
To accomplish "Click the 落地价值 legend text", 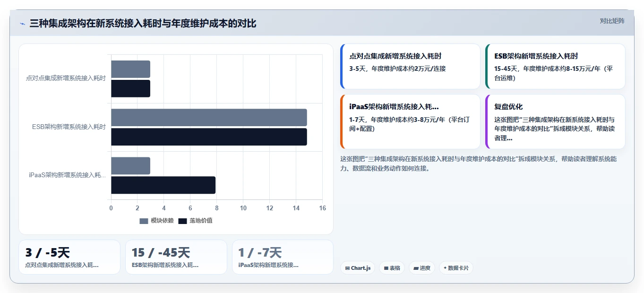I will tap(201, 221).
